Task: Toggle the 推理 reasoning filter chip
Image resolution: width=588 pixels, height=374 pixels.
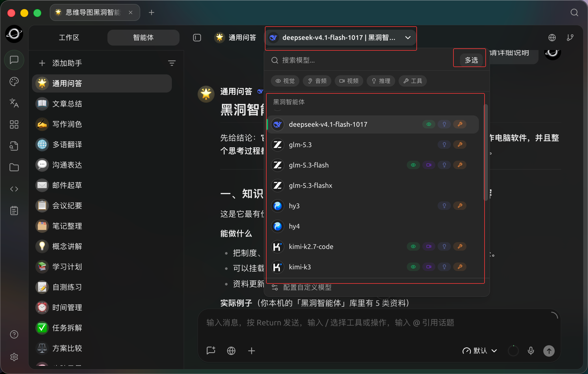Action: pyautogui.click(x=381, y=81)
